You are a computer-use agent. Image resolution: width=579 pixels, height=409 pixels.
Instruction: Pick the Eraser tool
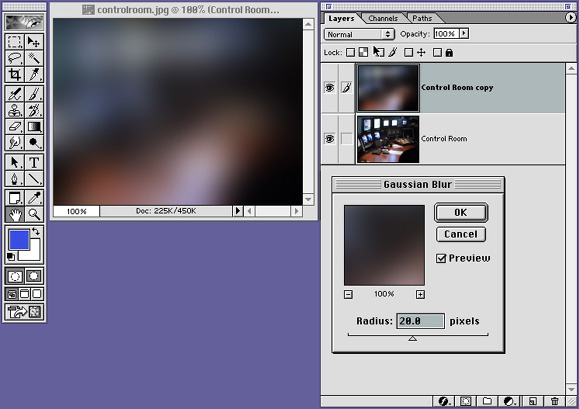(x=15, y=127)
